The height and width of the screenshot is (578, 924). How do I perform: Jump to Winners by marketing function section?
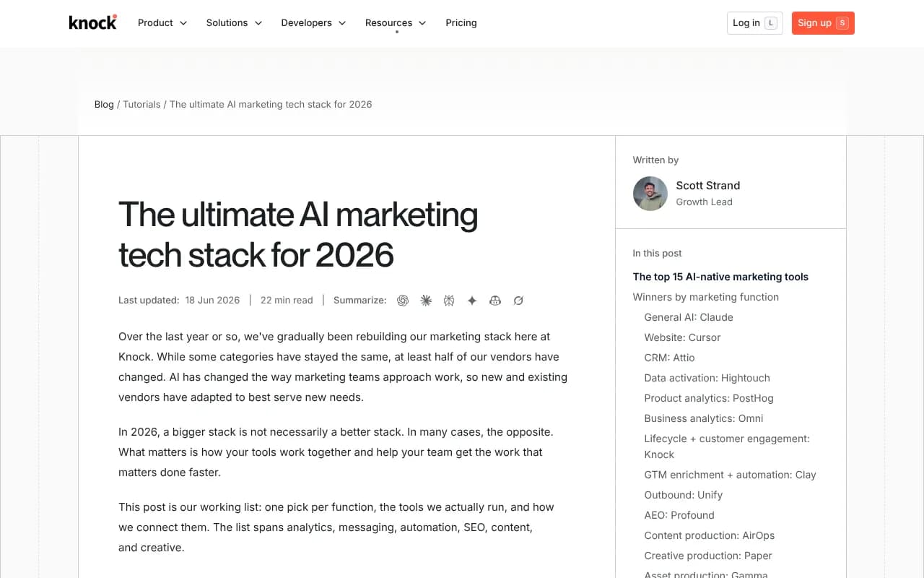click(706, 297)
